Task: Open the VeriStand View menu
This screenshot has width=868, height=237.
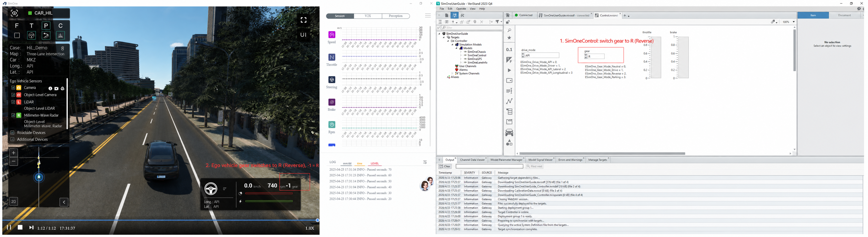Action: [473, 9]
